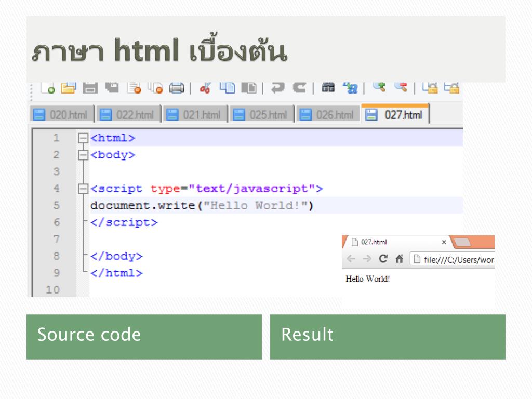
Task: Switch to the 022.html tab
Action: tap(128, 115)
